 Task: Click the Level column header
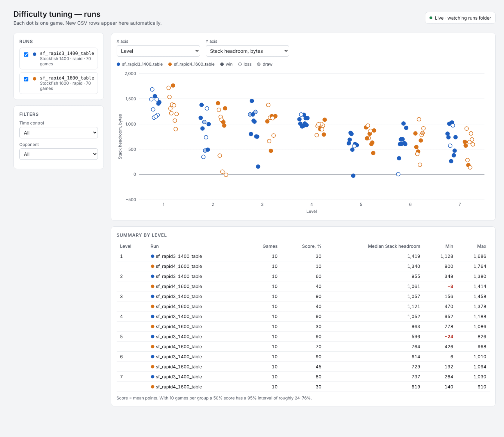coord(125,246)
